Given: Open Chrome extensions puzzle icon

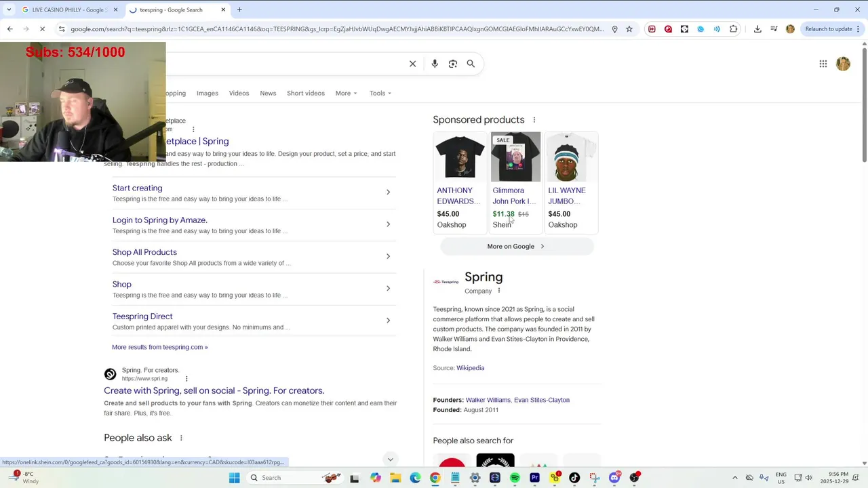Looking at the screenshot, I should click(x=733, y=29).
